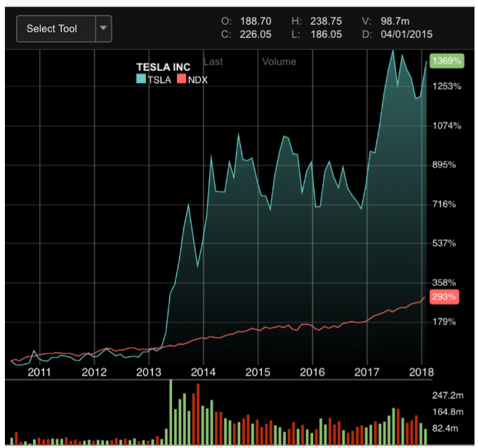Click the teal TSLA legend swatch
Viewport: 478px width, 448px height.
pyautogui.click(x=141, y=79)
